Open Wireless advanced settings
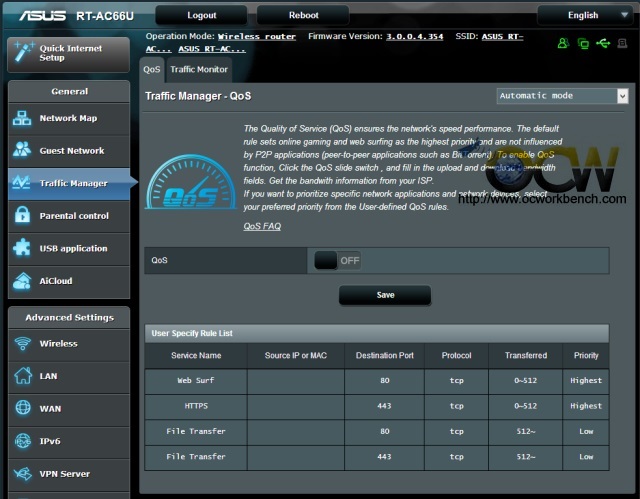Screen dimensions: 640x499 point(69,344)
